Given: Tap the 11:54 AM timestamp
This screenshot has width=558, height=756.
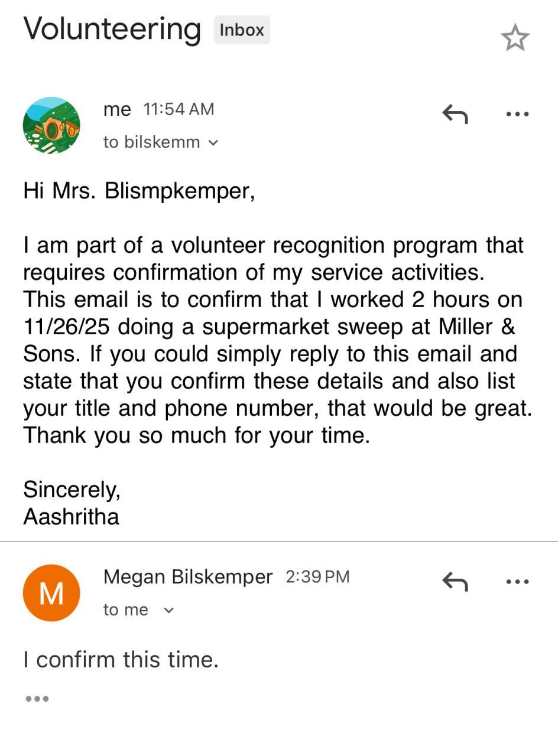Looking at the screenshot, I should click(179, 109).
